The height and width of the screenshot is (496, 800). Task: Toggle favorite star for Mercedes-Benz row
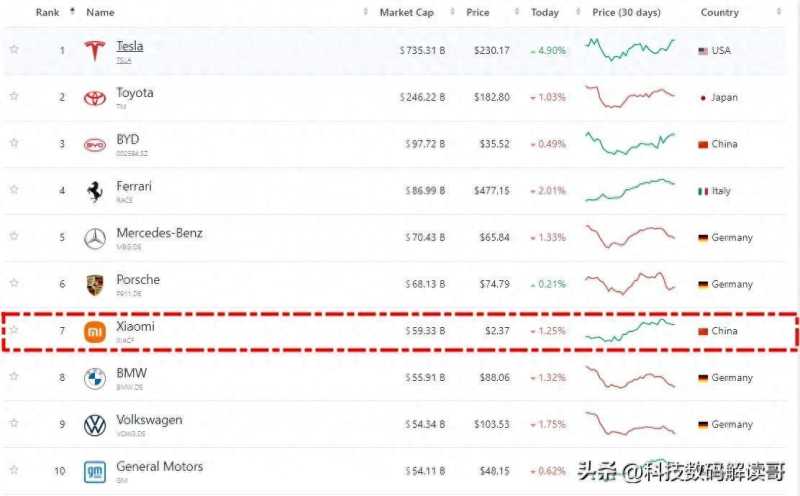point(14,238)
